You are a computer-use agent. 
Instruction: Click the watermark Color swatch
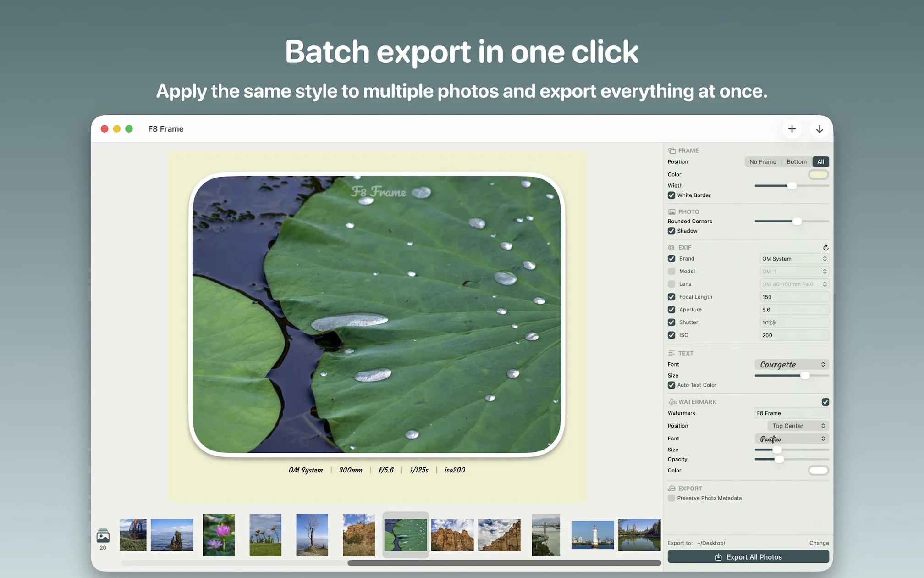819,471
